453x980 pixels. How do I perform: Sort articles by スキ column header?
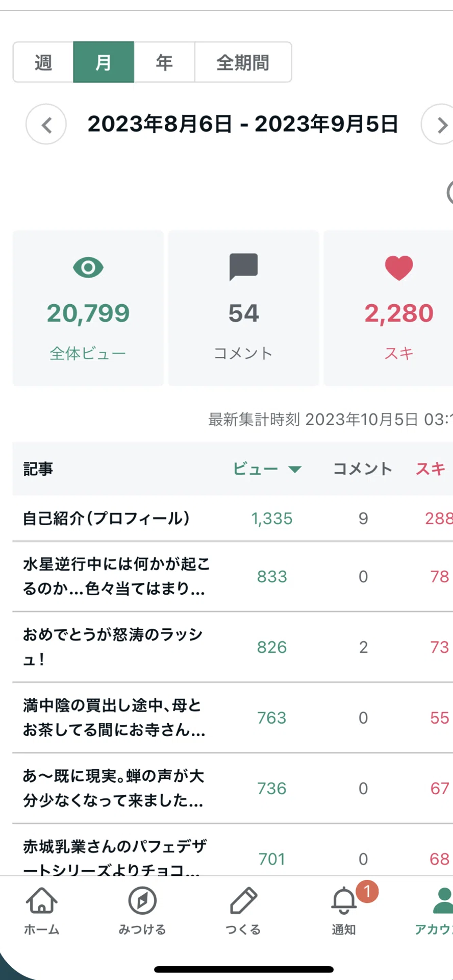click(431, 469)
